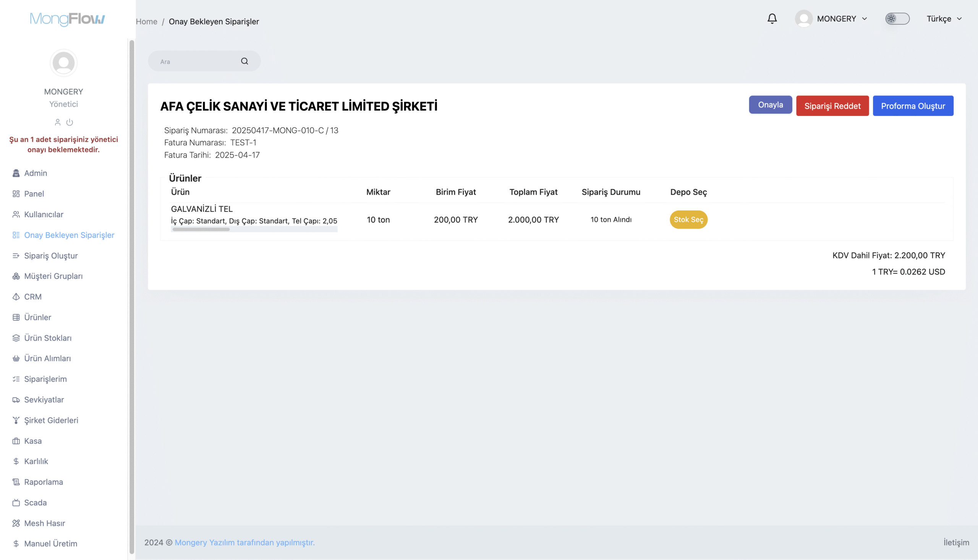Viewport: 978px width, 560px height.
Task: Click the Siparişi Reddet button
Action: [x=832, y=106]
